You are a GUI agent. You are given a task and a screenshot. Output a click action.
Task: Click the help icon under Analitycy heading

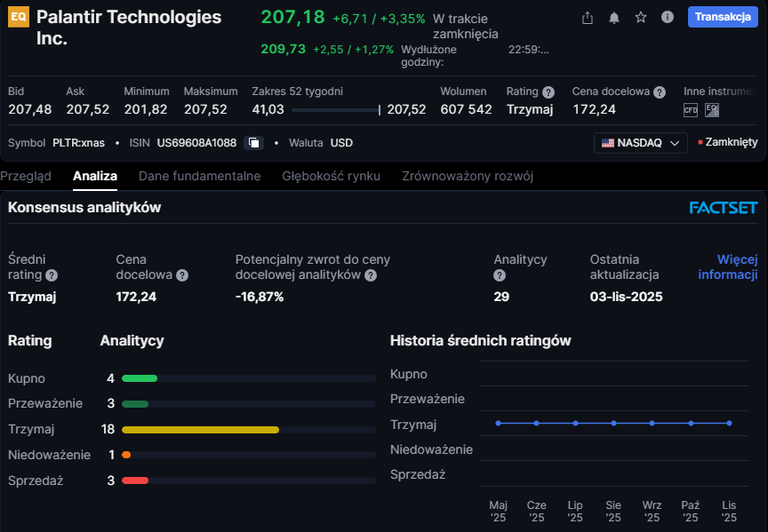[500, 275]
